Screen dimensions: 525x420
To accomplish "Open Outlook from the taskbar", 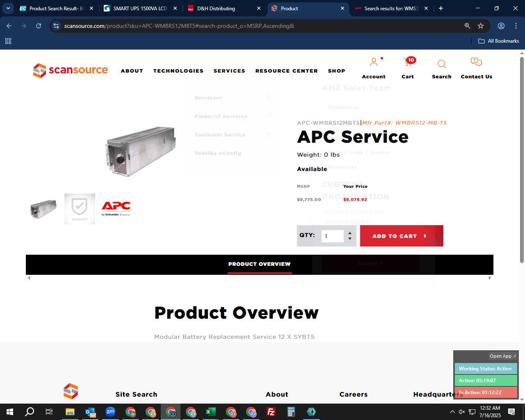I will click(90, 412).
